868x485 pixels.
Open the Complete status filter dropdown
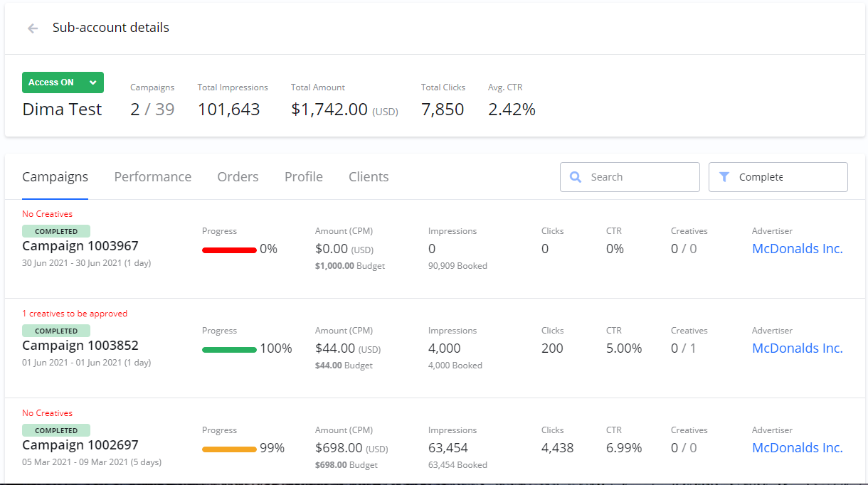(x=778, y=177)
